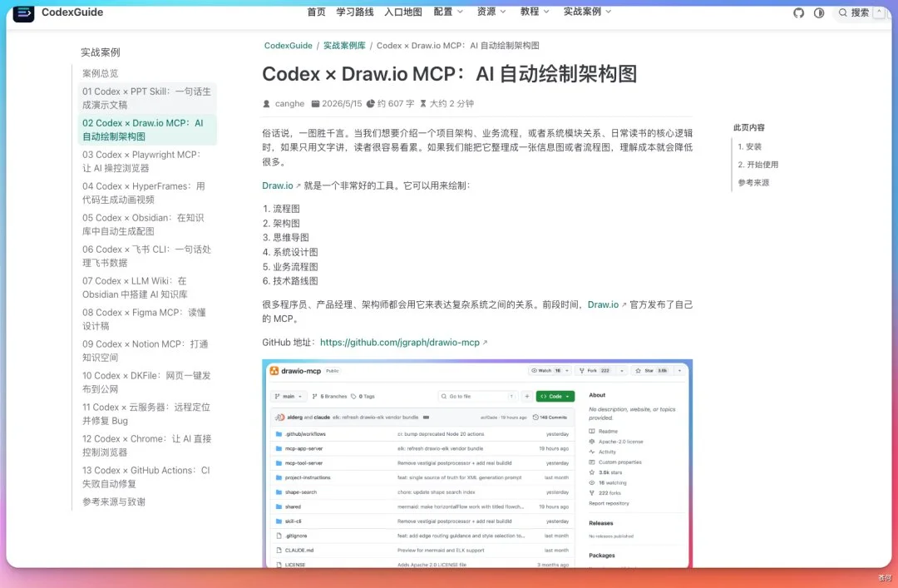Open sidebar item 05 Codex × Obsidian
Screen dimensions: 898x588
(x=147, y=224)
